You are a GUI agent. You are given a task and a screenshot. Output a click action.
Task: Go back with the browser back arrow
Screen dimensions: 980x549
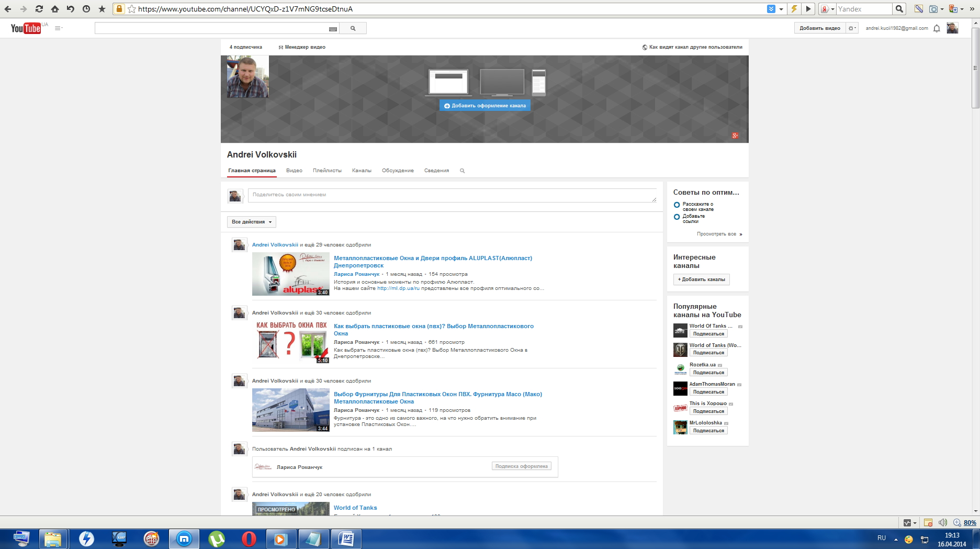[8, 9]
